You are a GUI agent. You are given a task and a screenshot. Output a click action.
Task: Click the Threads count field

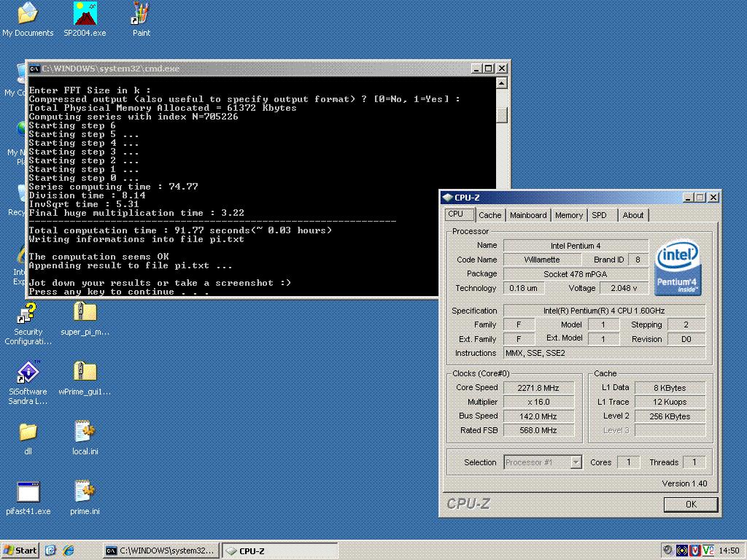(694, 462)
